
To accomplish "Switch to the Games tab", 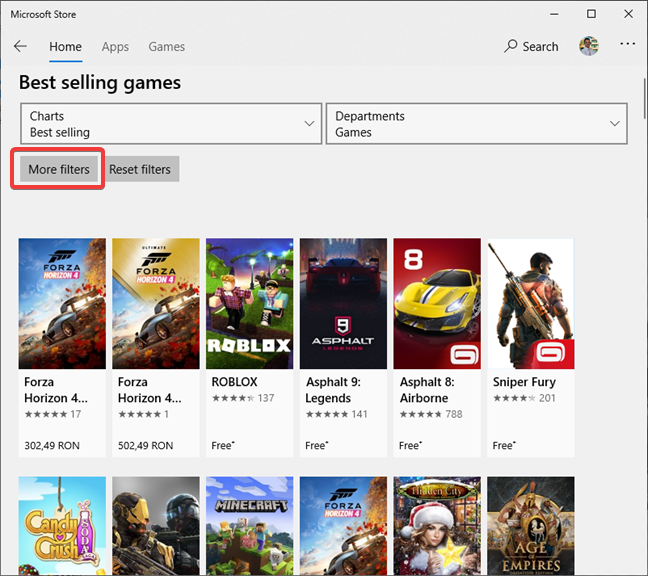I will (x=167, y=47).
